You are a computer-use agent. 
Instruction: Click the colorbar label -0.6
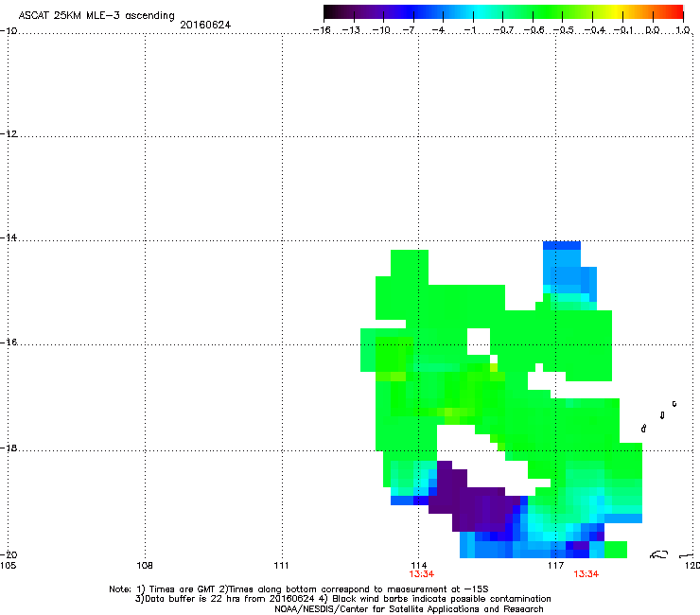point(534,30)
